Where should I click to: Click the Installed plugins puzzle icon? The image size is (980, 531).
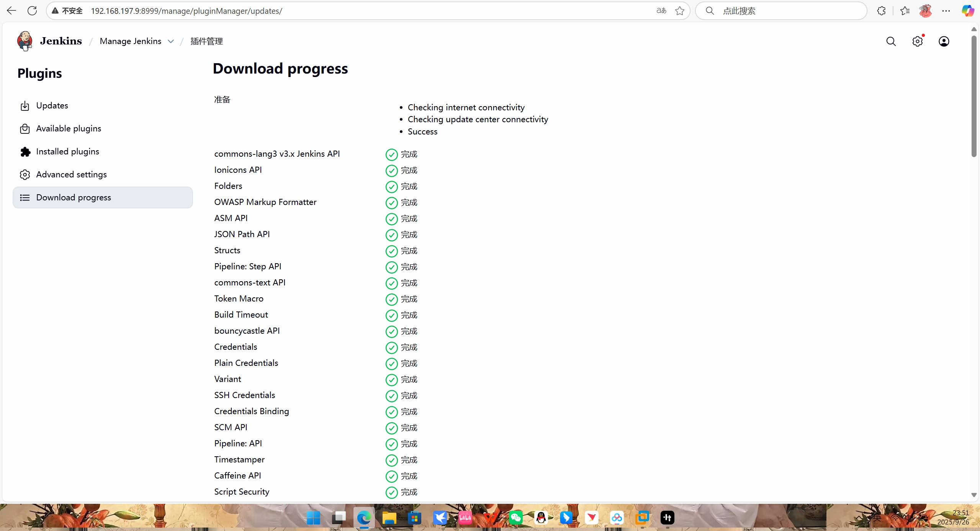coord(25,152)
